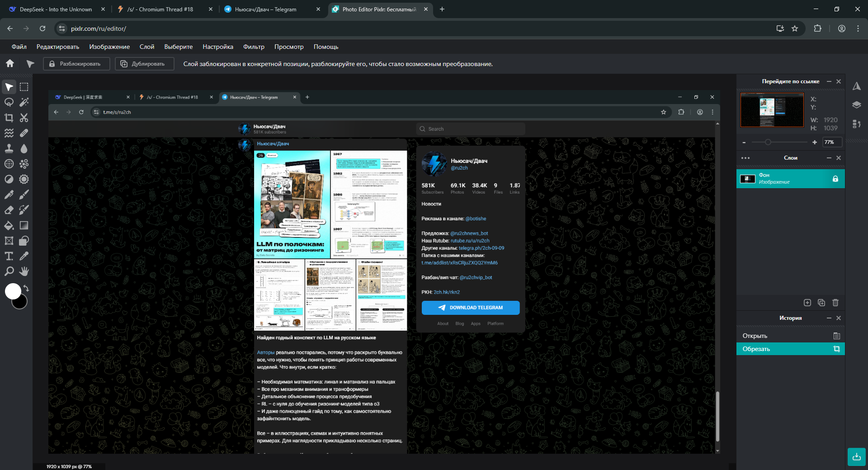Image resolution: width=868 pixels, height=470 pixels.
Task: Select the Frame tool
Action: [x=9, y=241]
